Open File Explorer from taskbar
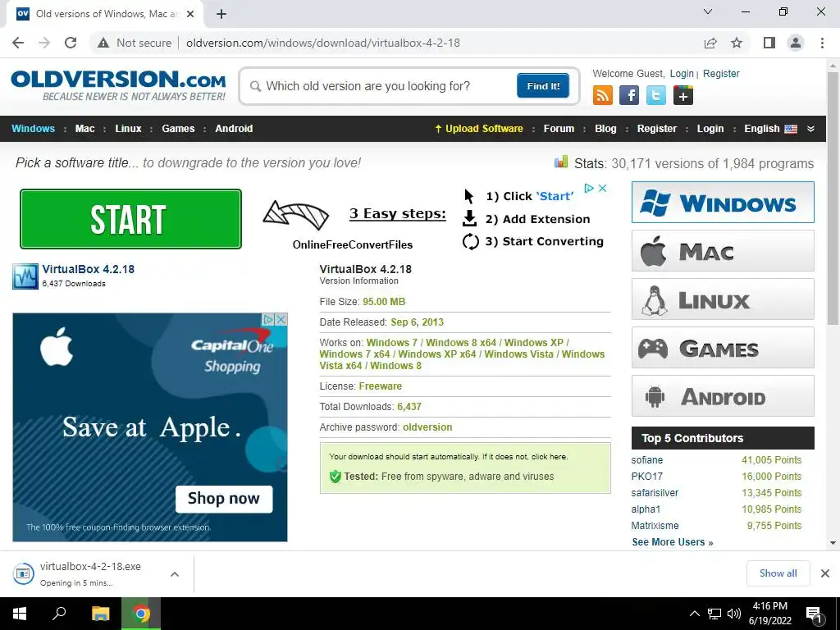This screenshot has height=630, width=840. pos(100,614)
